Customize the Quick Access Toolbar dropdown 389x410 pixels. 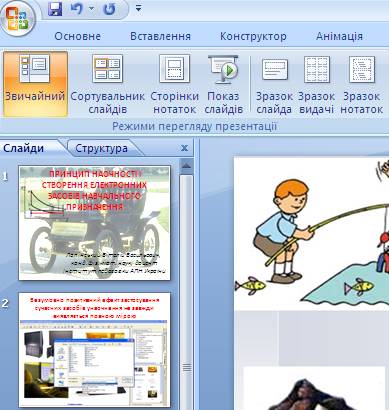[138, 8]
